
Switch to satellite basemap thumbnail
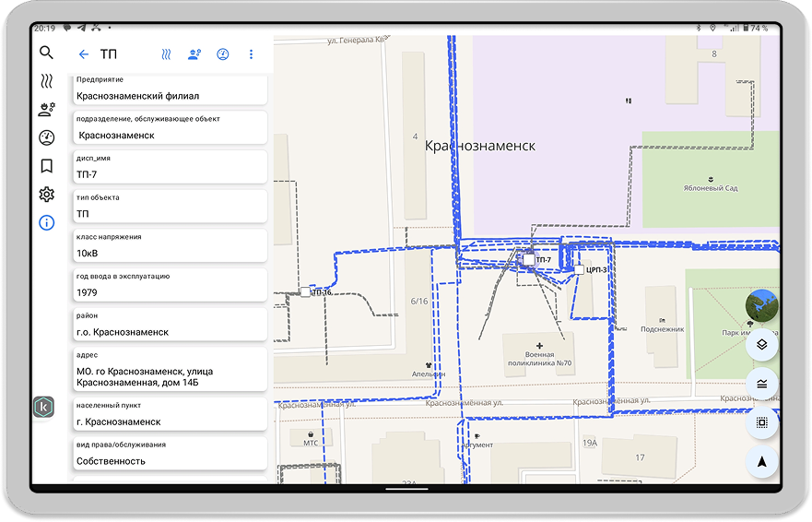tap(761, 305)
